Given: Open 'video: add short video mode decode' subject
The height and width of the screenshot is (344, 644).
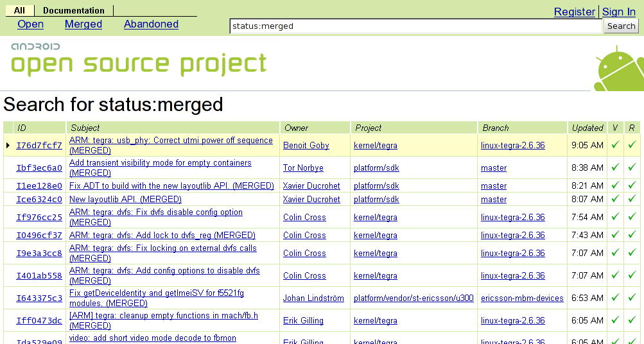Looking at the screenshot, I should click(x=152, y=338).
